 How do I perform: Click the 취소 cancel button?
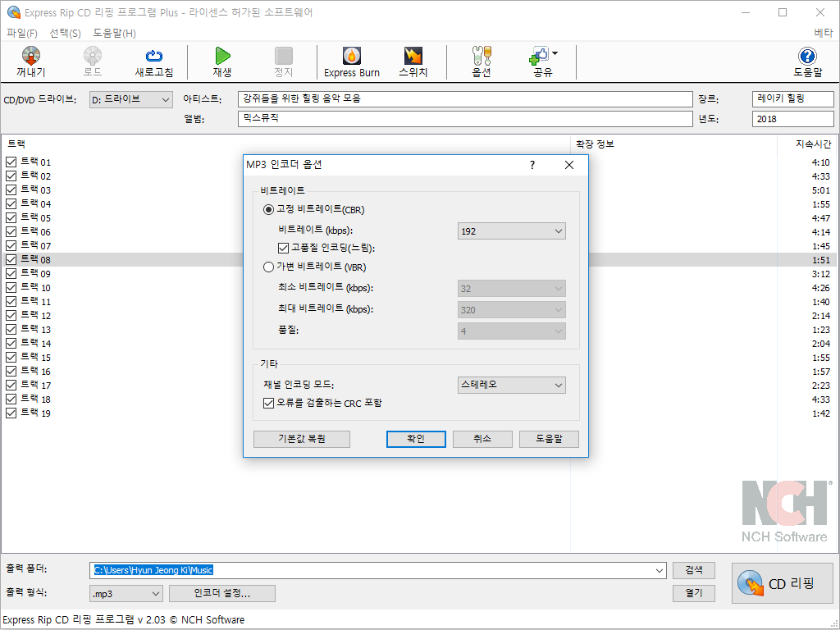tap(482, 439)
